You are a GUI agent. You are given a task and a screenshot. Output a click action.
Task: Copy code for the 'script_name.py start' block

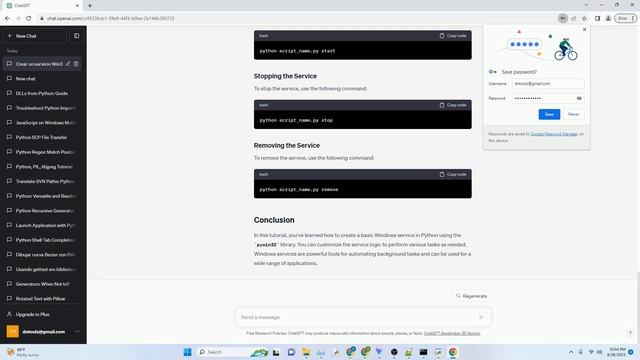click(x=453, y=36)
